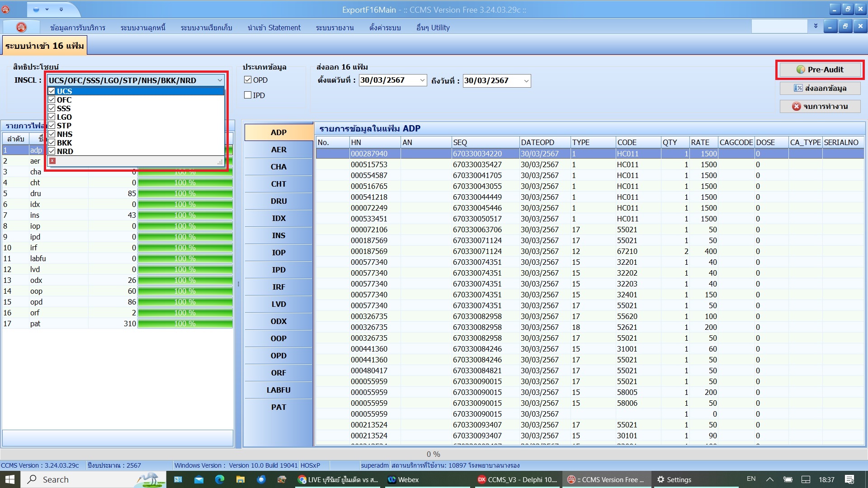Screen dimensions: 868x488
Task: Click จบการทำงาน exit button
Action: point(820,107)
